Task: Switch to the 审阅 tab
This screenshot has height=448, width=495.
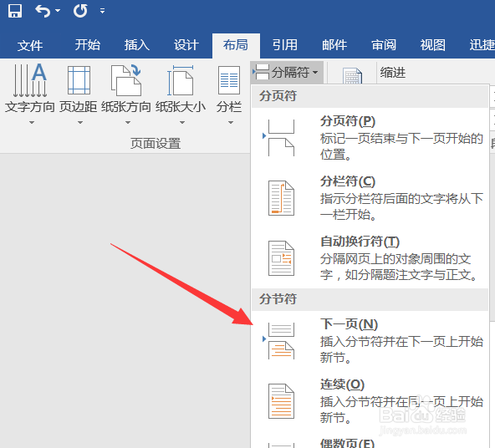Action: click(x=384, y=45)
